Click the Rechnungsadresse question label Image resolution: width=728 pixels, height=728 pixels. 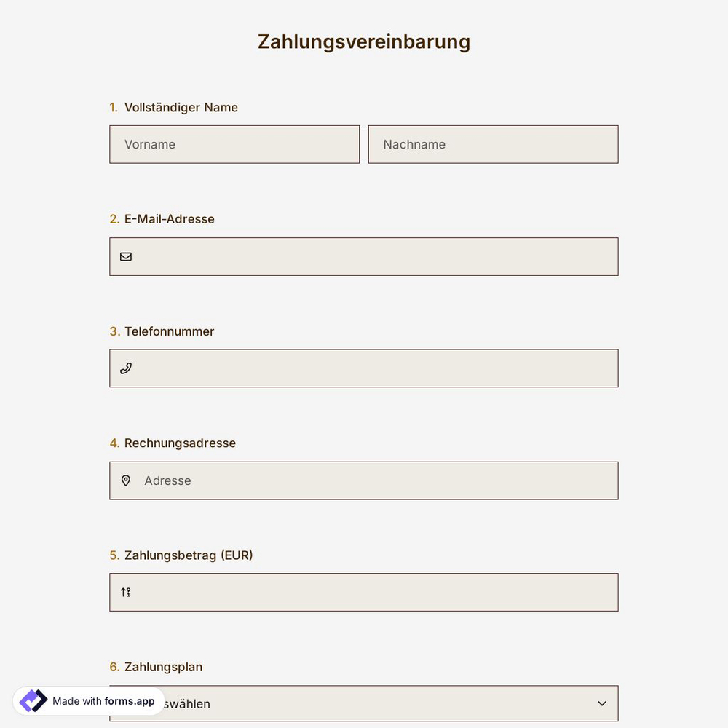click(180, 443)
